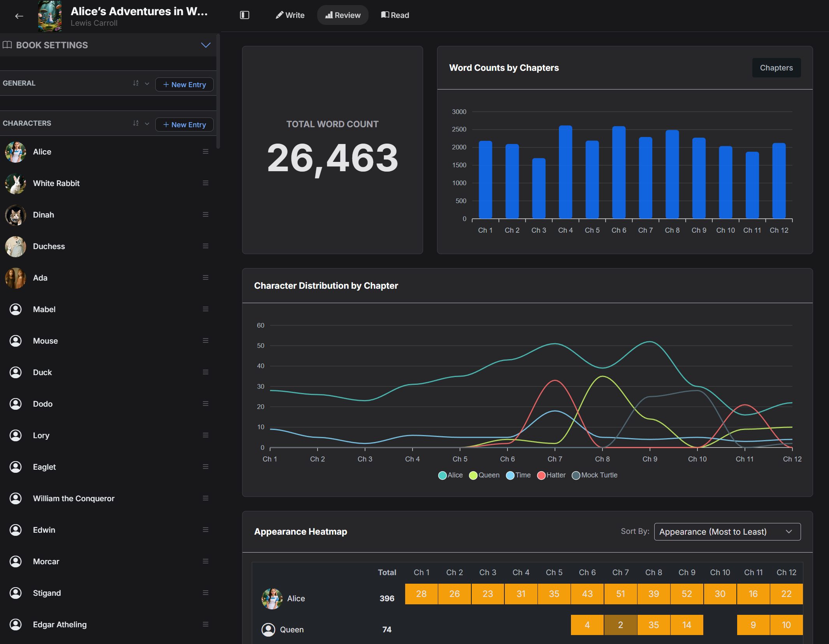Click Dinah's row handle icon
The image size is (829, 644).
205,214
